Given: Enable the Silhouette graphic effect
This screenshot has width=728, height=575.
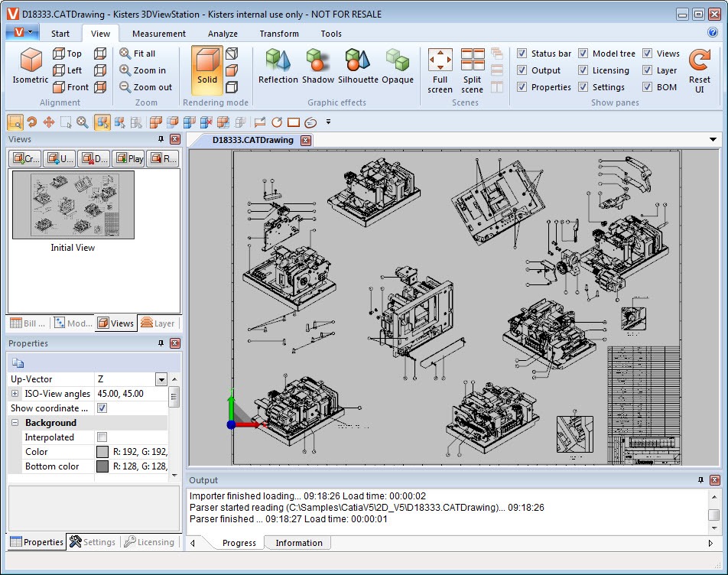Looking at the screenshot, I should coord(358,67).
